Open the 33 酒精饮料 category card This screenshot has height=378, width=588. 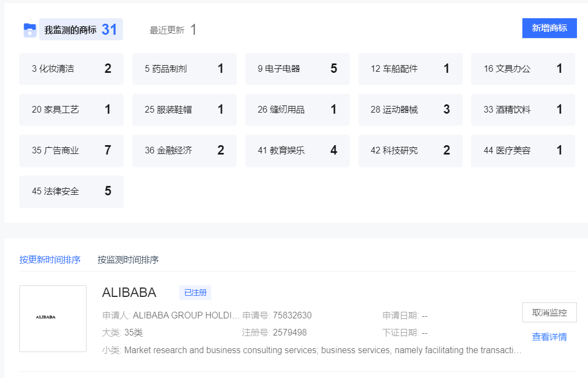click(x=523, y=109)
